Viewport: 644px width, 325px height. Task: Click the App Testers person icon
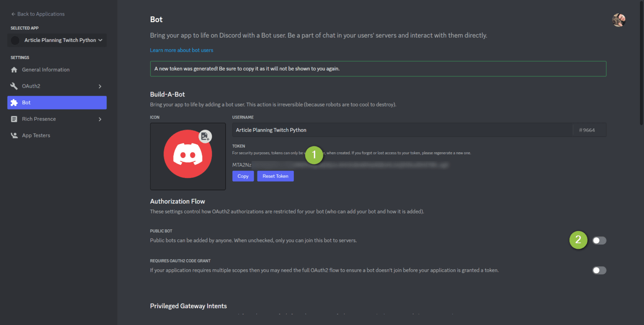pos(14,135)
